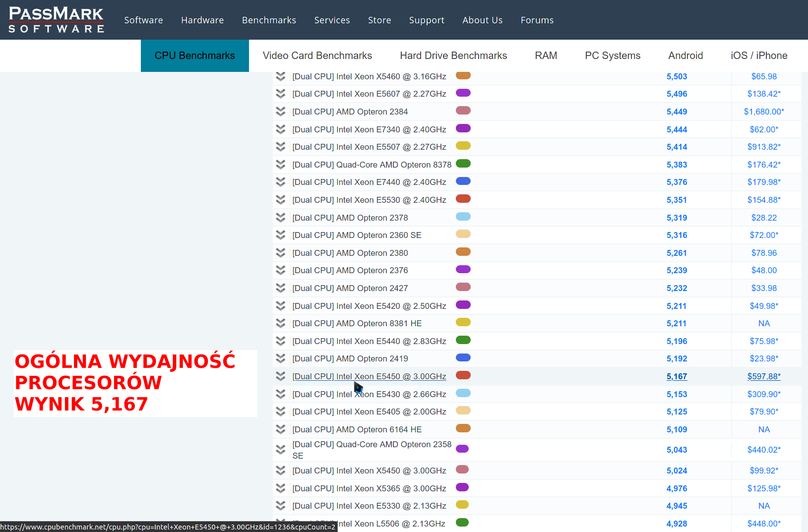
Task: Open the Benchmarks menu
Action: [269, 20]
